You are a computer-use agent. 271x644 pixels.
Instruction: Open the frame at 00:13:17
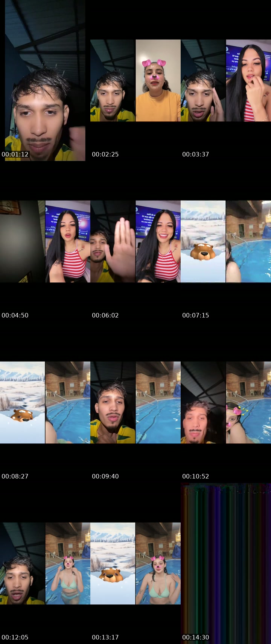coord(135,563)
